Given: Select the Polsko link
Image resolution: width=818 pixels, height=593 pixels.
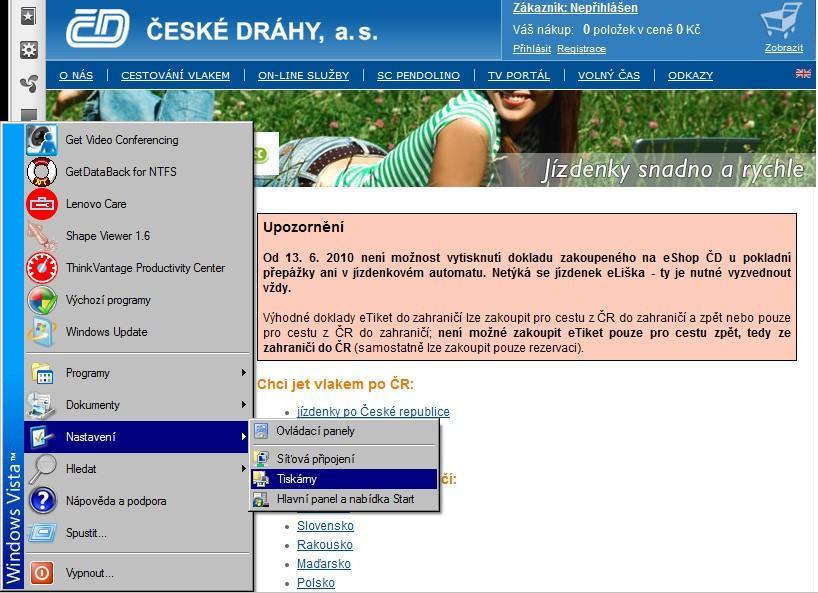Looking at the screenshot, I should 316,583.
